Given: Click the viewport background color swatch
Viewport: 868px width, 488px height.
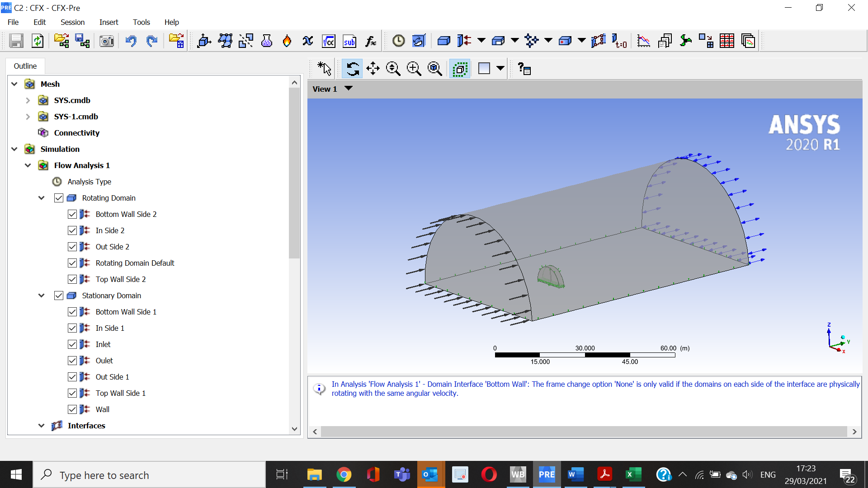Looking at the screenshot, I should click(484, 69).
